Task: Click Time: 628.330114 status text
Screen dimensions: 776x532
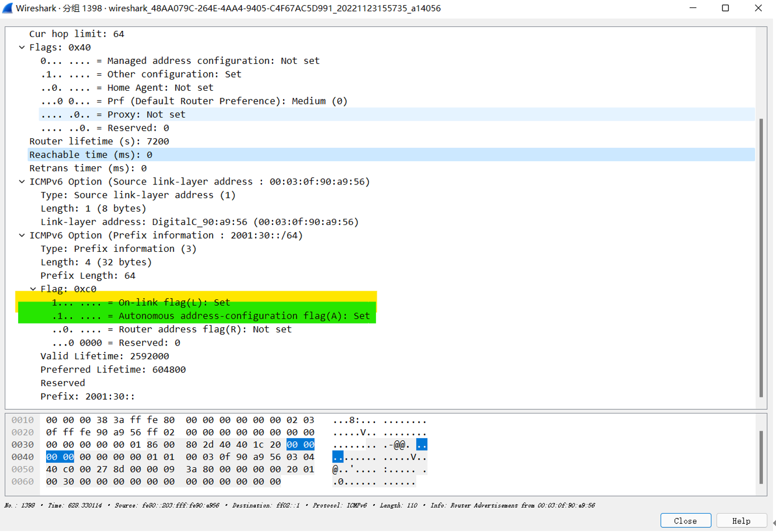Action: [74, 505]
